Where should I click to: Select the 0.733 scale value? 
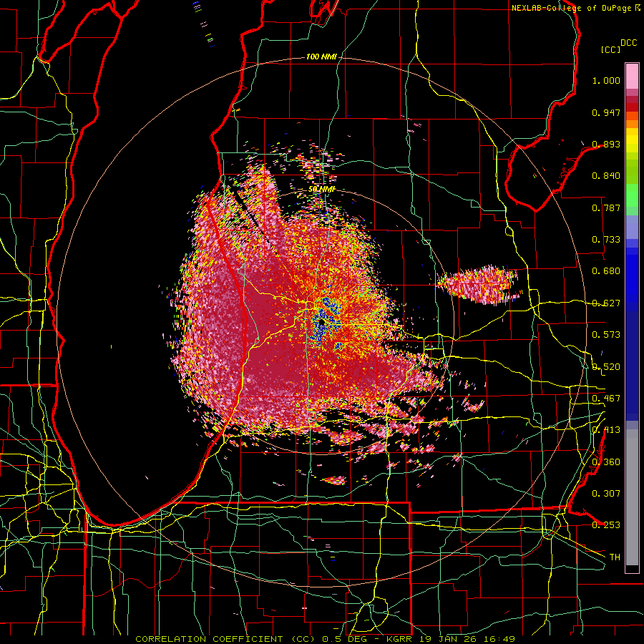coord(606,240)
